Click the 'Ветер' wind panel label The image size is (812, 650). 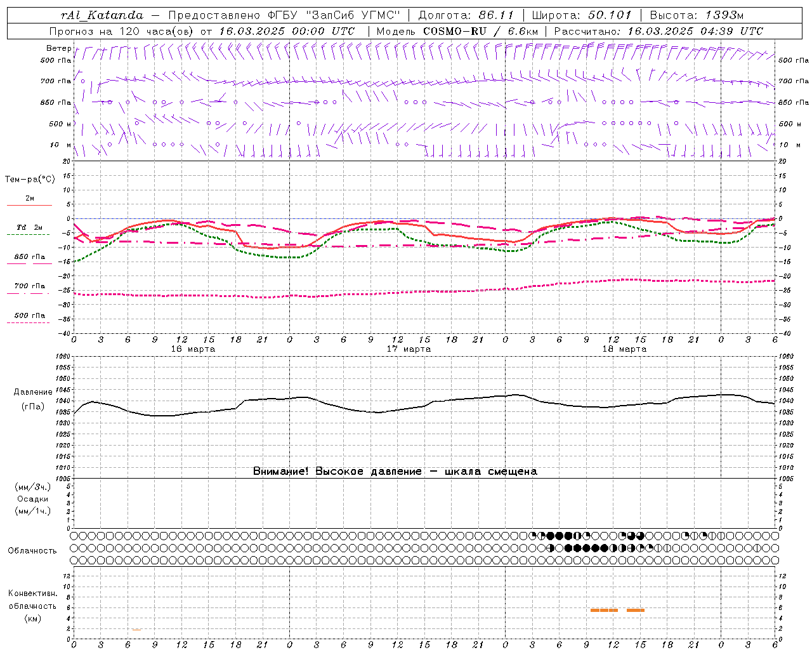[59, 48]
